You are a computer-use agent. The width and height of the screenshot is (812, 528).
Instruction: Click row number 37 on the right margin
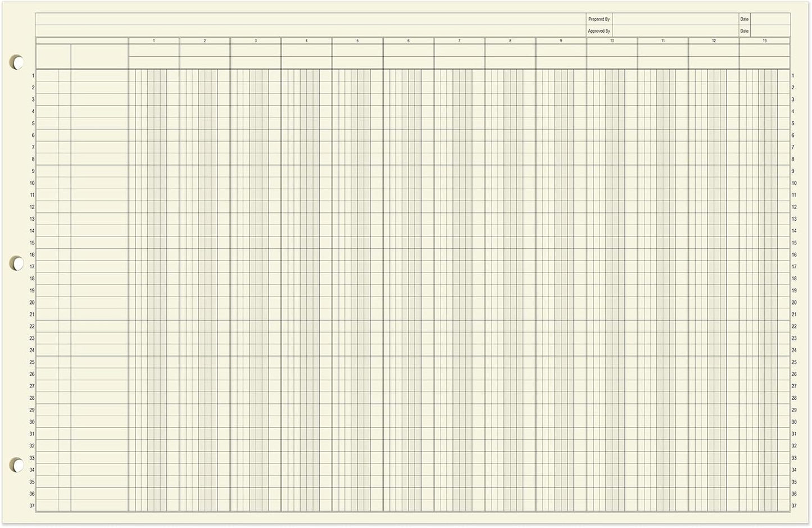tap(793, 506)
